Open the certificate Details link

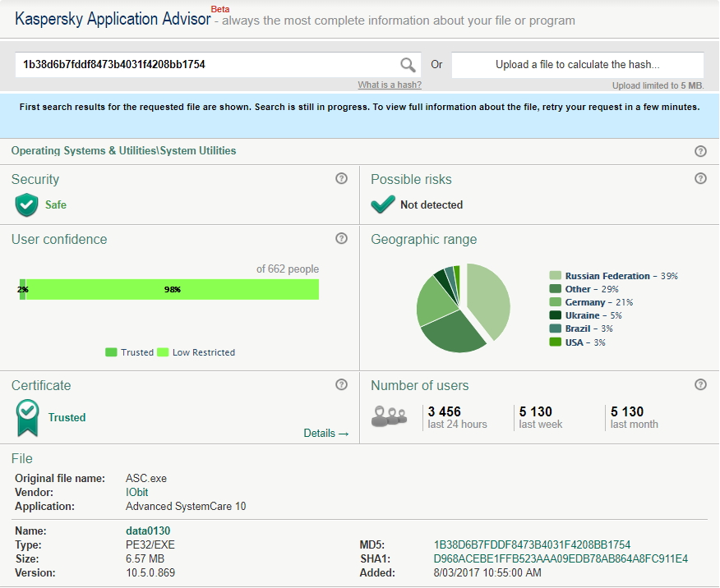[326, 433]
